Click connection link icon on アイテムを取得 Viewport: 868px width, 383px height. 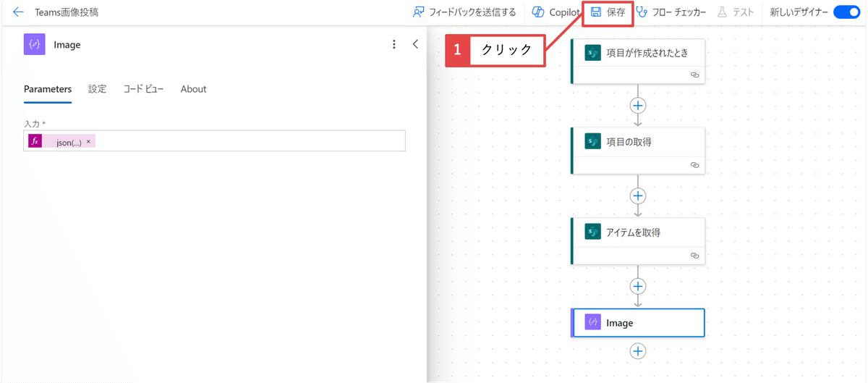pyautogui.click(x=694, y=256)
